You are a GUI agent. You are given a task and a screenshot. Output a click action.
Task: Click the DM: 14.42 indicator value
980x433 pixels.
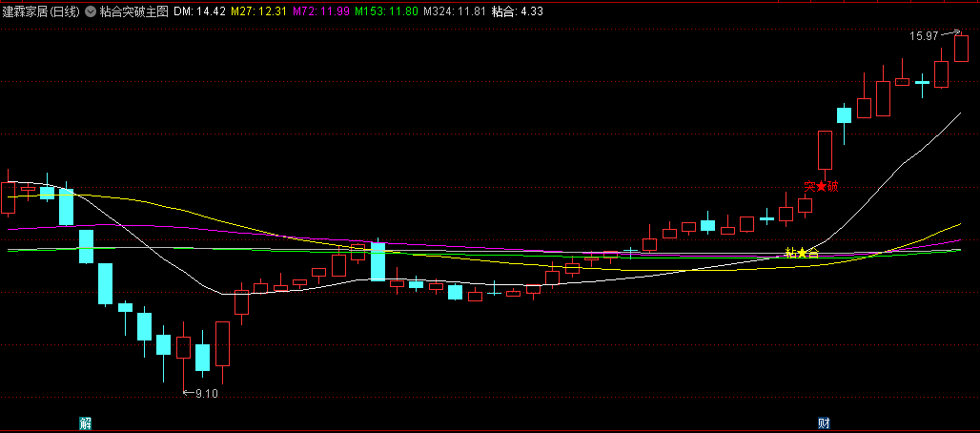tap(199, 11)
